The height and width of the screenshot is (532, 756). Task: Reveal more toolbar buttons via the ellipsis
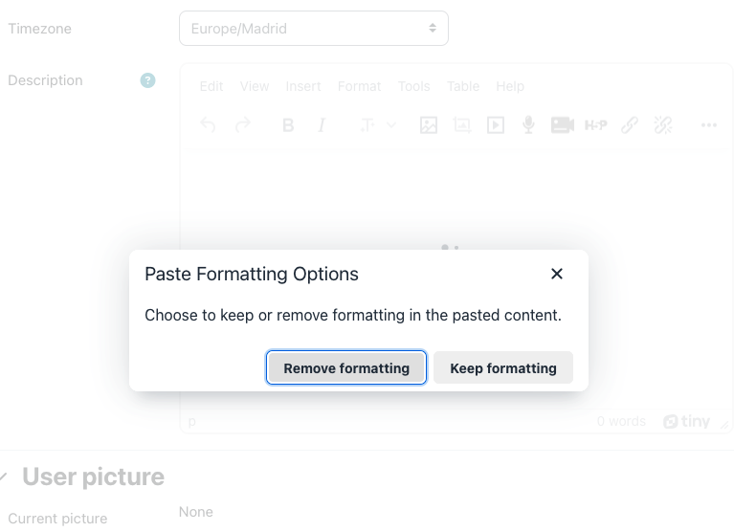click(709, 125)
